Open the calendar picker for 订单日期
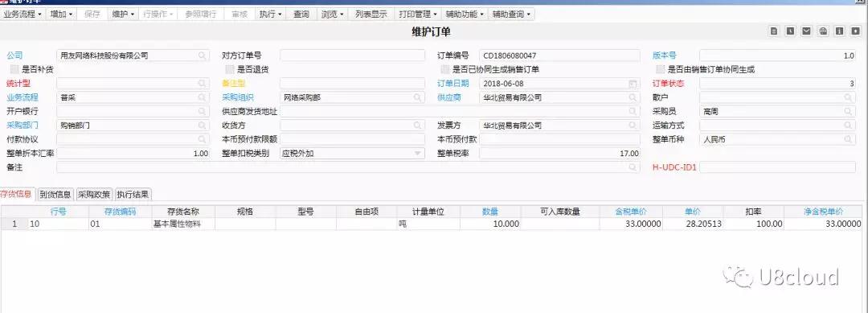Viewport: 868px width, 313px height. (x=633, y=84)
